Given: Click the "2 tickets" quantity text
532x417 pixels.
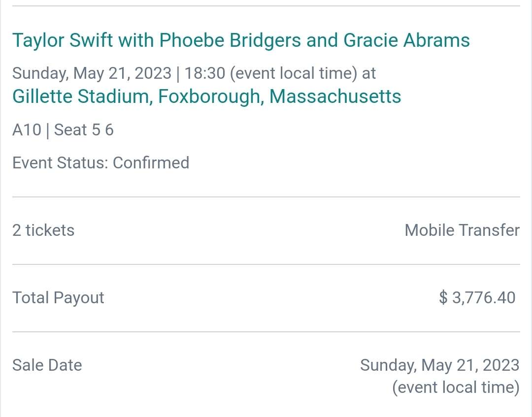Looking at the screenshot, I should 43,230.
